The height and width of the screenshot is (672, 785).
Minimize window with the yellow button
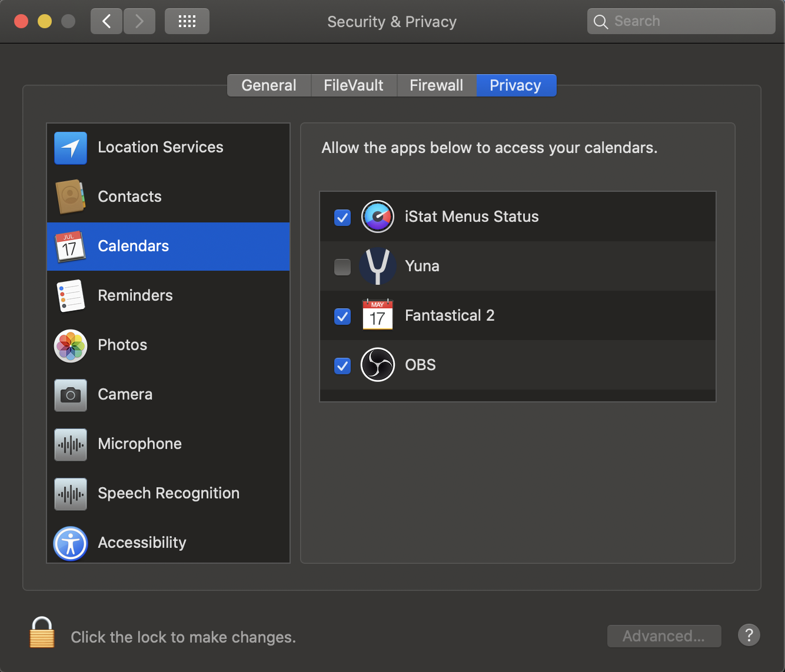coord(45,21)
